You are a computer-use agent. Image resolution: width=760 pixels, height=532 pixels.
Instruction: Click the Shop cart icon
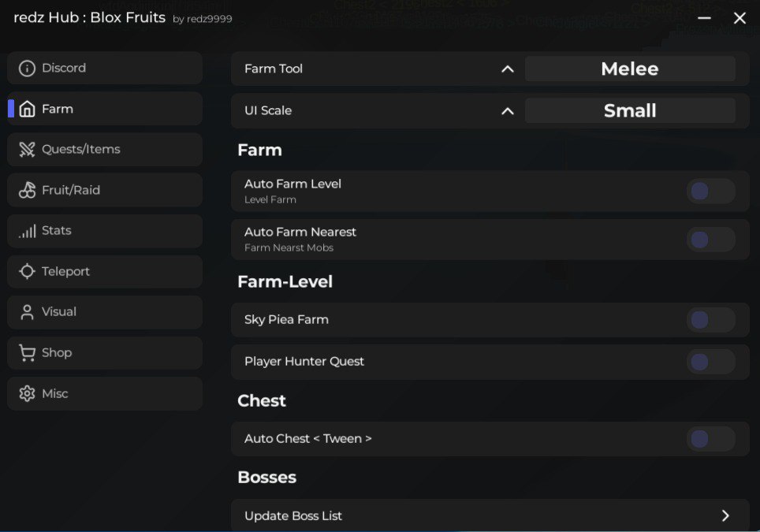tap(28, 353)
